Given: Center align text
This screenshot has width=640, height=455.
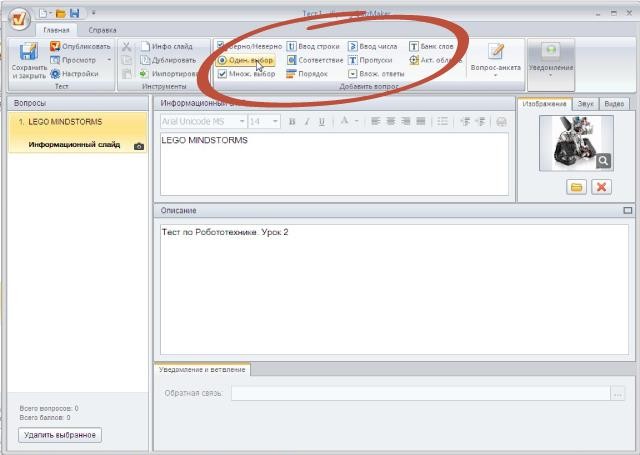Looking at the screenshot, I should (x=391, y=121).
